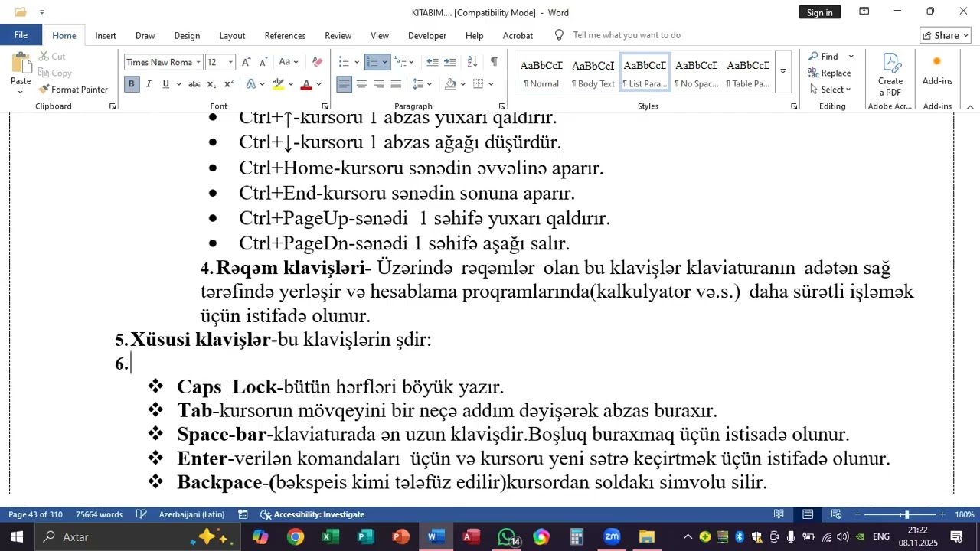Click the Find search icon
The width and height of the screenshot is (980, 551).
point(823,57)
